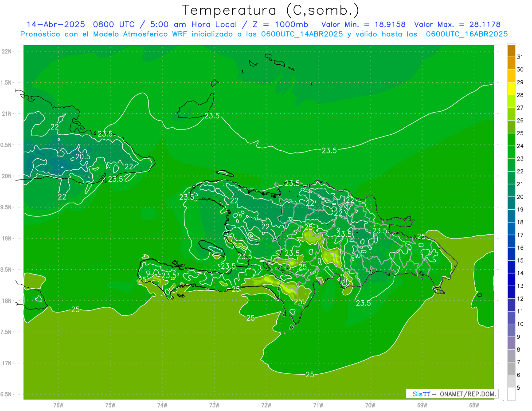This screenshot has height=411, width=532.
Task: Click the "69W" longitude axis label
Action: pyautogui.click(x=422, y=405)
